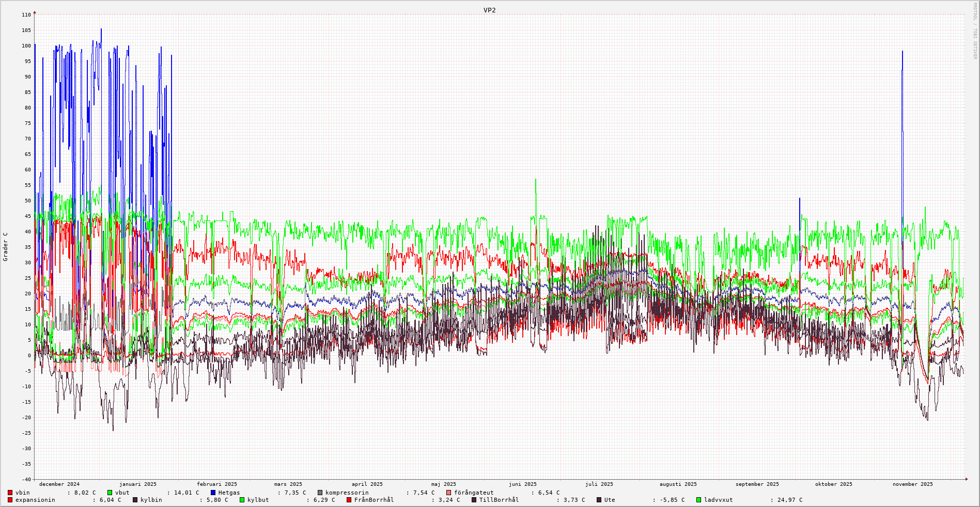Image resolution: width=980 pixels, height=507 pixels.
Task: Click the green vbut legend swatch
Action: click(x=110, y=493)
